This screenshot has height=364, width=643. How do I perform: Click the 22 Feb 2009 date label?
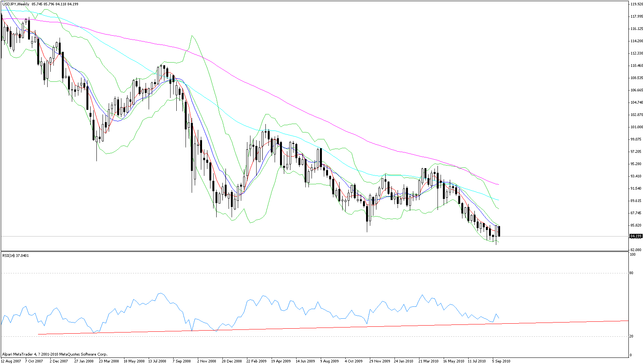click(256, 361)
